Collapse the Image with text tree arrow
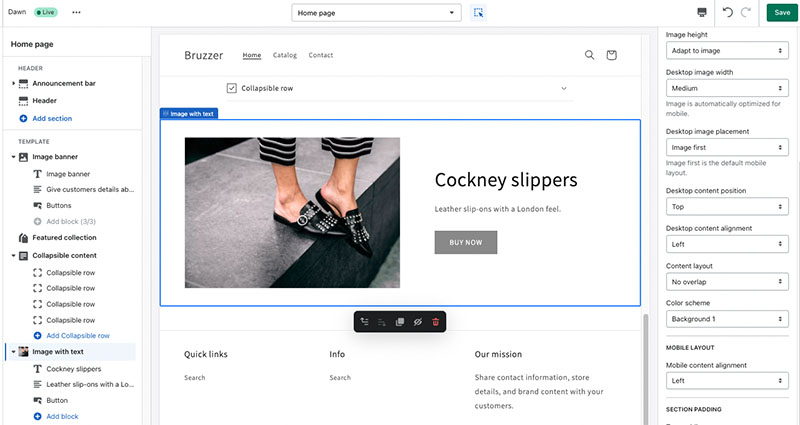 [x=13, y=352]
